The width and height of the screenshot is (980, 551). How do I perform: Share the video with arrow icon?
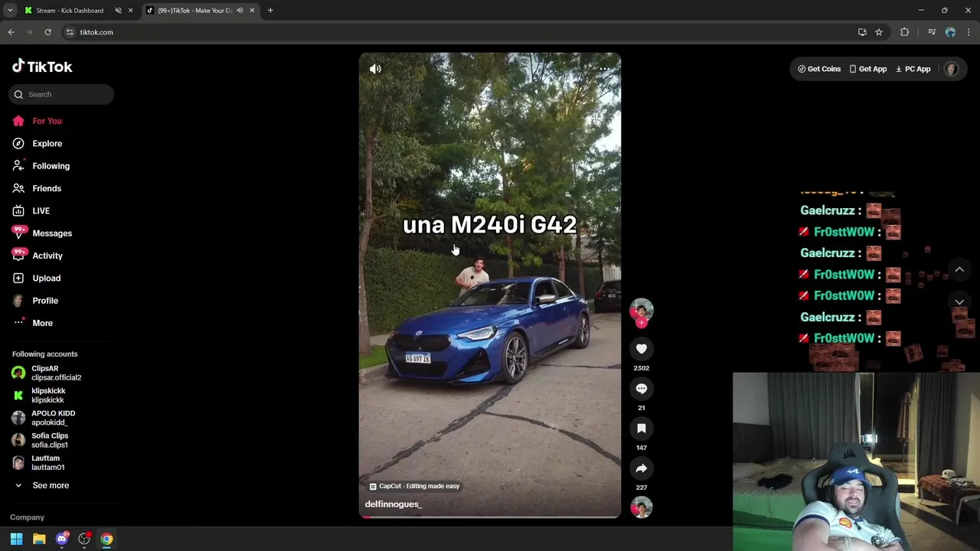(x=642, y=468)
